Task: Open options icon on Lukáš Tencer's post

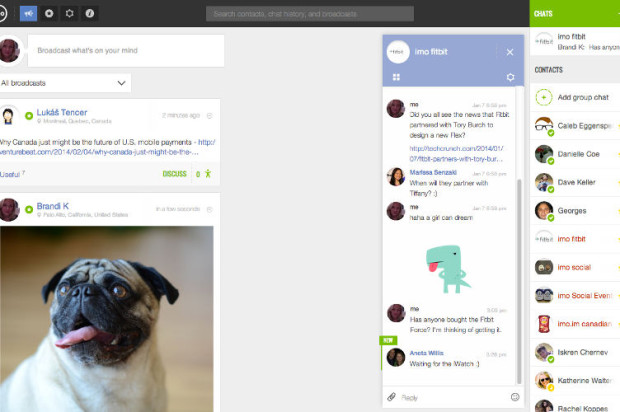Action: coord(210,115)
